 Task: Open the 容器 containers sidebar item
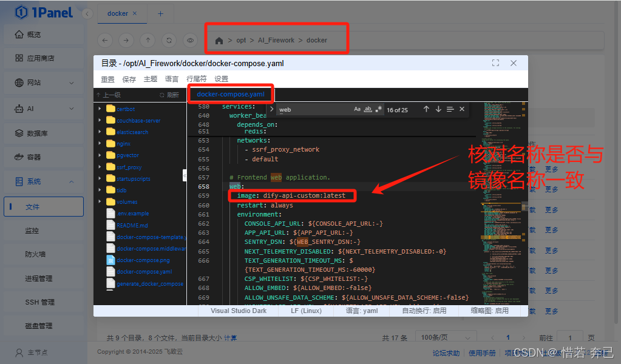44,157
